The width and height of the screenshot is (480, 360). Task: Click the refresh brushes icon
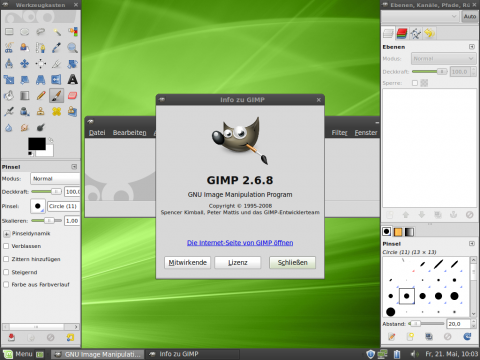point(467,337)
